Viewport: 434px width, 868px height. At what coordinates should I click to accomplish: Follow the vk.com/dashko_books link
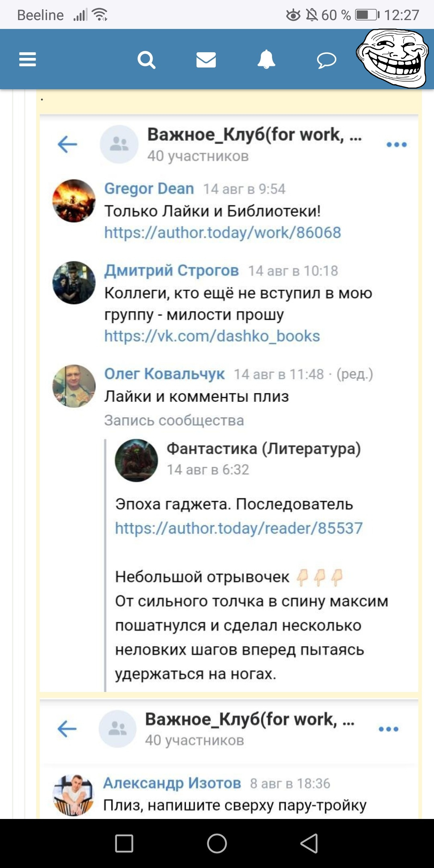click(212, 336)
